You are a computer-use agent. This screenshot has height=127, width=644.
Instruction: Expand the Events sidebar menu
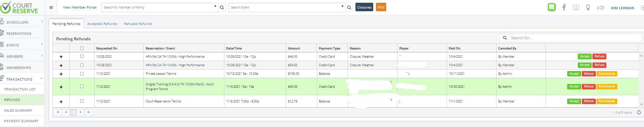(x=22, y=45)
